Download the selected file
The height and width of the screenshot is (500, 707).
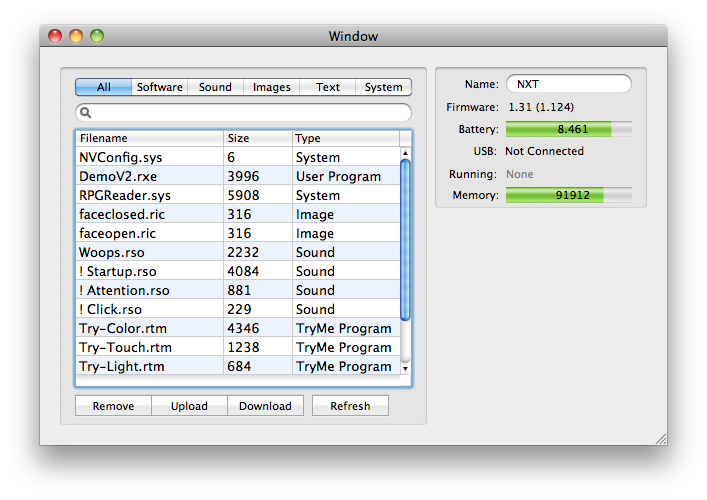tap(265, 406)
